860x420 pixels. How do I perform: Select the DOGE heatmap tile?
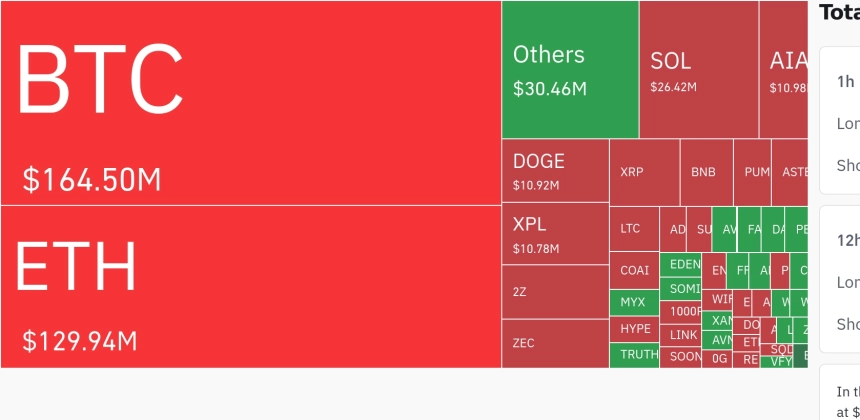tap(555, 171)
